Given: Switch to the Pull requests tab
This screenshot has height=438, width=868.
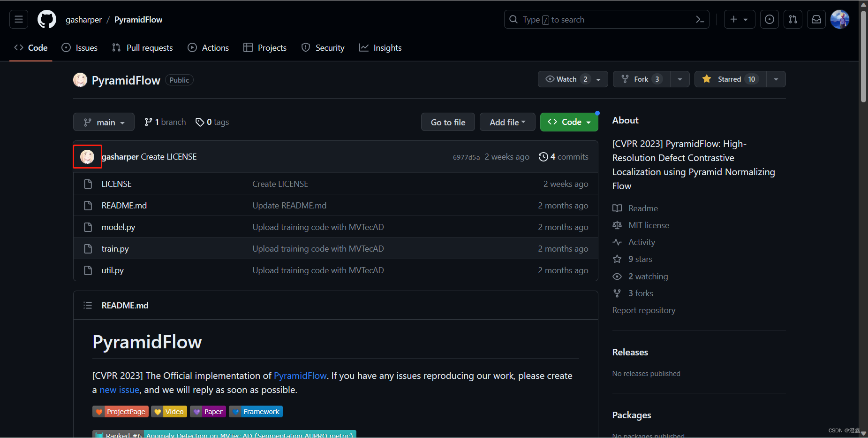Looking at the screenshot, I should (x=143, y=48).
